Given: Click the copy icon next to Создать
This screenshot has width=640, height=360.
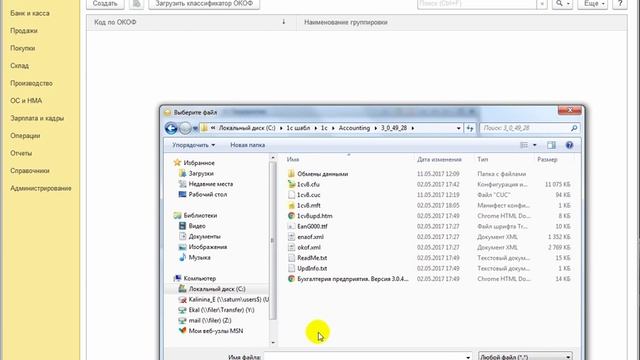Looking at the screenshot, I should click(x=137, y=4).
